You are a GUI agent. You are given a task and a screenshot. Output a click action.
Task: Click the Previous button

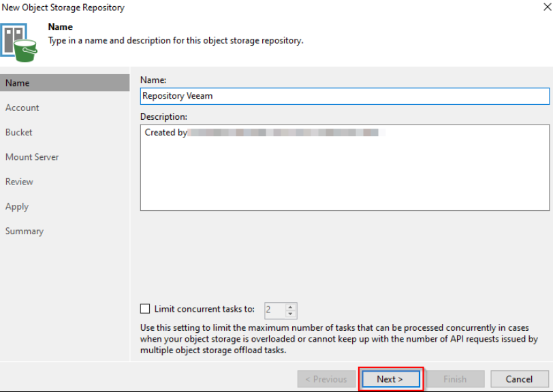pyautogui.click(x=326, y=379)
